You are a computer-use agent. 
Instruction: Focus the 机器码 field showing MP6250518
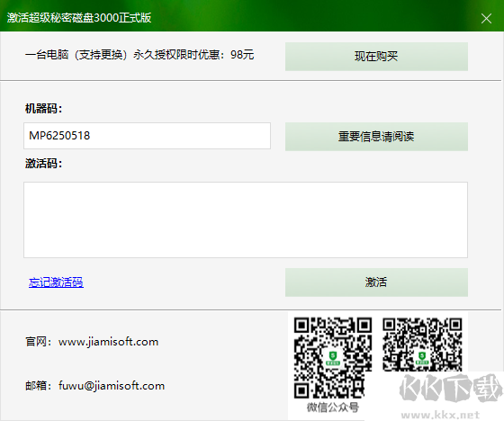click(x=148, y=136)
